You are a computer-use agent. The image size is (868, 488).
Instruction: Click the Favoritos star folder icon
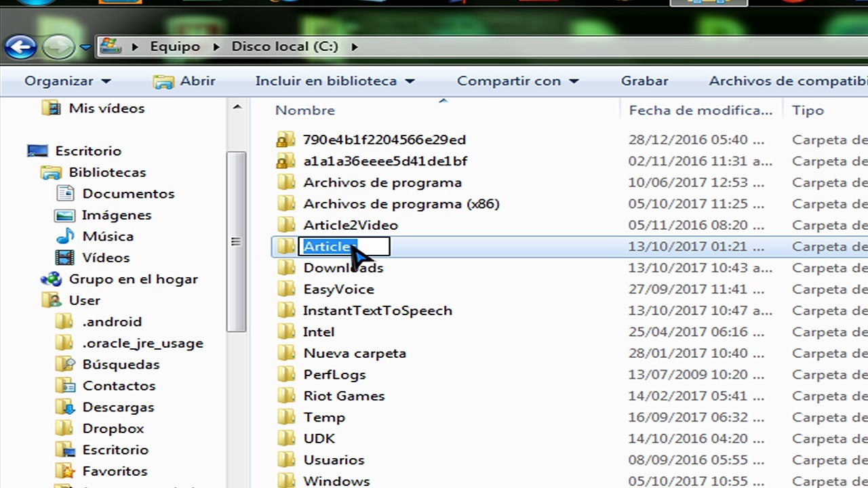pos(65,471)
